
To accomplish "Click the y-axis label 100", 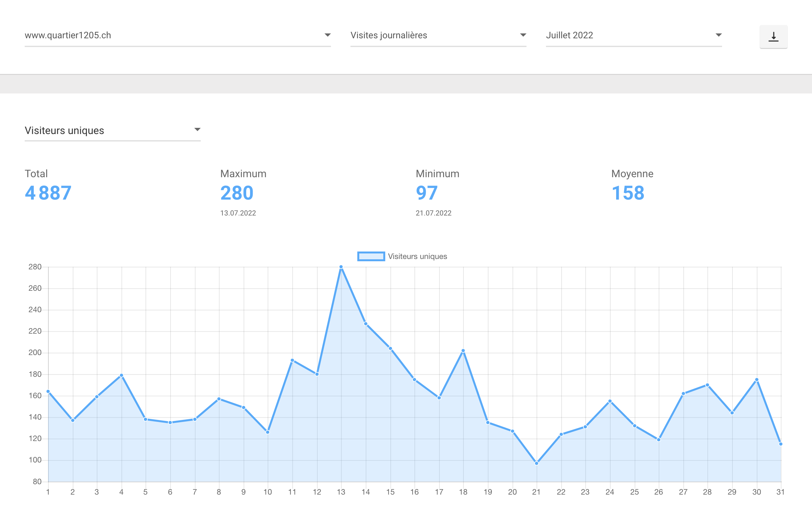I will tap(35, 460).
